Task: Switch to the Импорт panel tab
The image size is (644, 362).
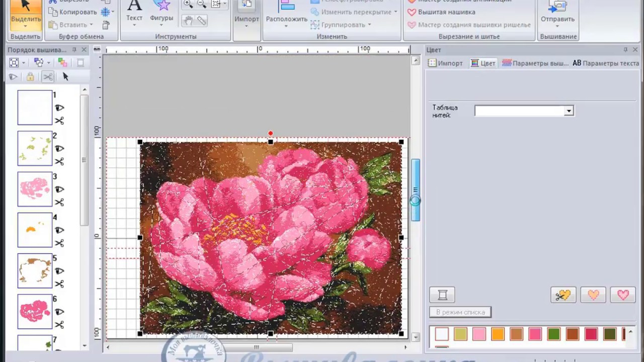Action: [x=445, y=63]
